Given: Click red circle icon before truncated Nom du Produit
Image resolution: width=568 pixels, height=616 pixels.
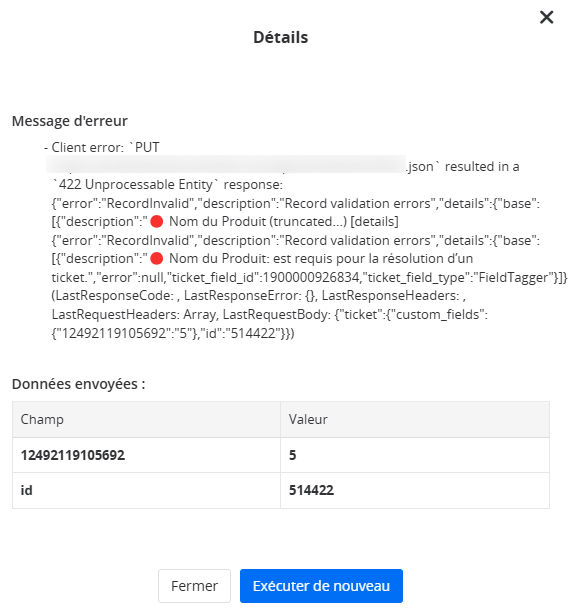Looking at the screenshot, I should 157,222.
